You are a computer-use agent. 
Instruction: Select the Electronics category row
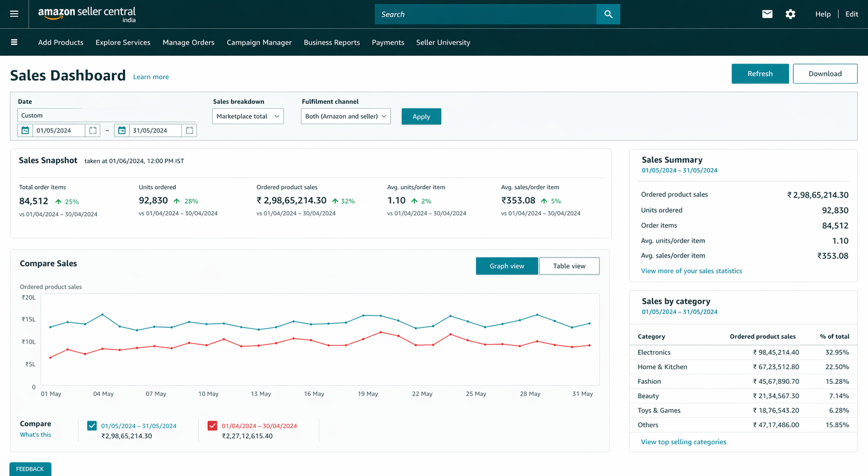(743, 353)
